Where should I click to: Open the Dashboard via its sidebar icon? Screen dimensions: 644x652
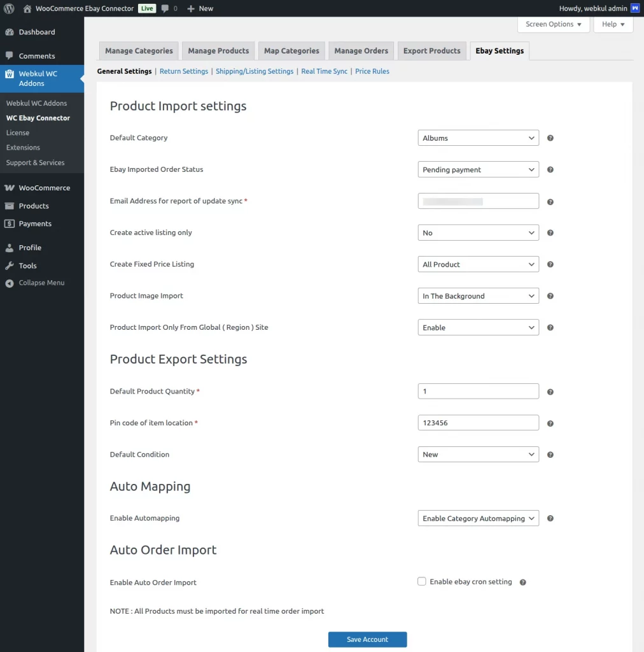pyautogui.click(x=10, y=32)
